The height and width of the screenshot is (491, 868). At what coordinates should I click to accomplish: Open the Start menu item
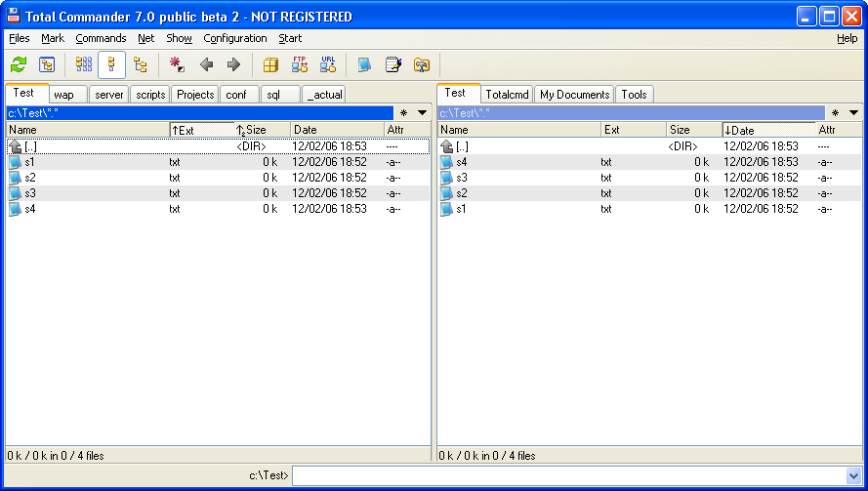tap(290, 38)
